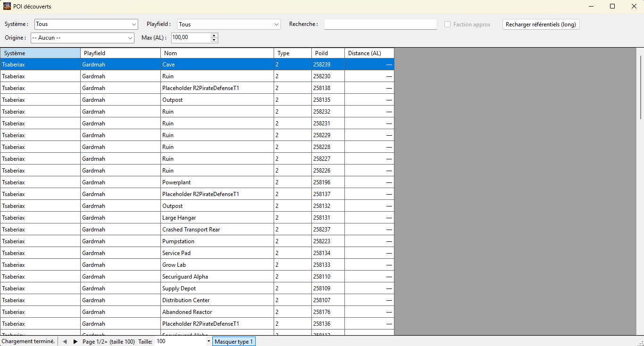The height and width of the screenshot is (346, 644).
Task: Go to the previous page arrow
Action: click(x=65, y=341)
